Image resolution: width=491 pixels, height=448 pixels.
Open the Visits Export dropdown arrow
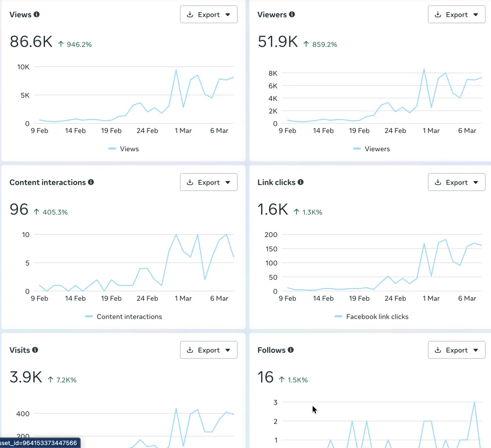point(228,350)
